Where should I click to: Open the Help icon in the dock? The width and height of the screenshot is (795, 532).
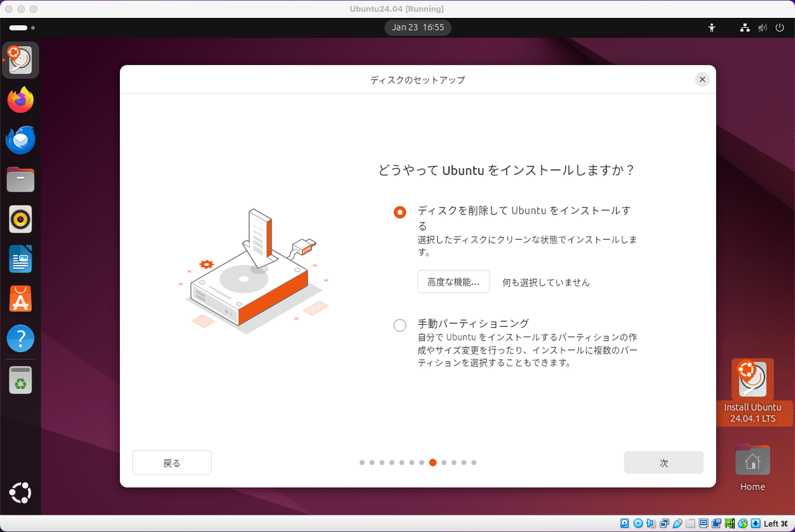[21, 339]
